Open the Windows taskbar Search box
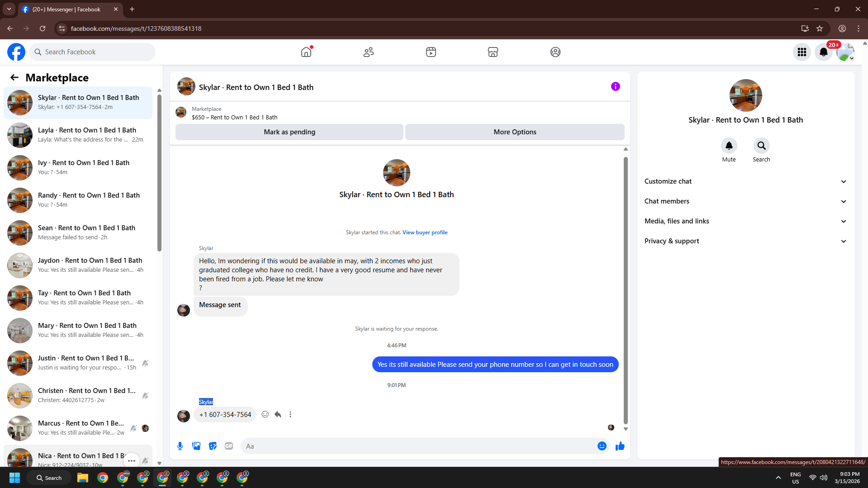 click(x=49, y=478)
